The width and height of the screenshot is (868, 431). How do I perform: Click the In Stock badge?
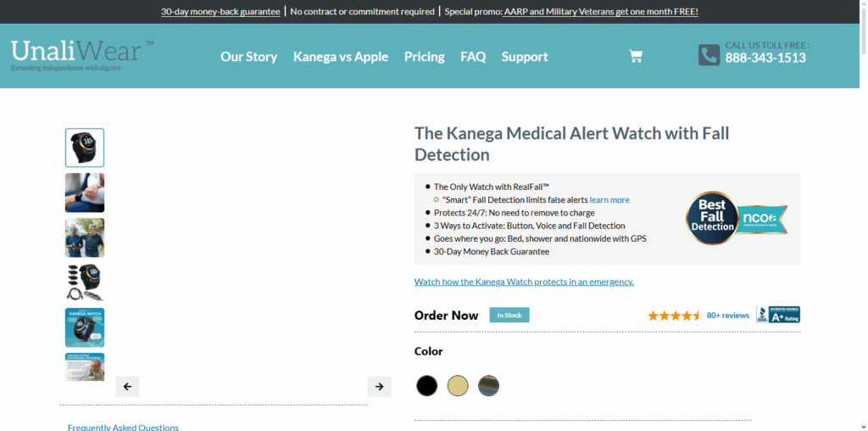(509, 316)
